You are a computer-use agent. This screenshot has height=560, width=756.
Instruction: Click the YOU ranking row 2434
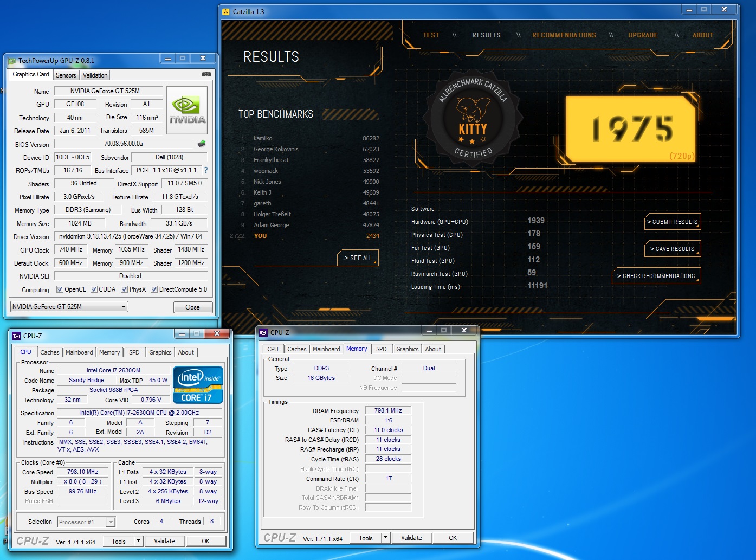pos(305,236)
